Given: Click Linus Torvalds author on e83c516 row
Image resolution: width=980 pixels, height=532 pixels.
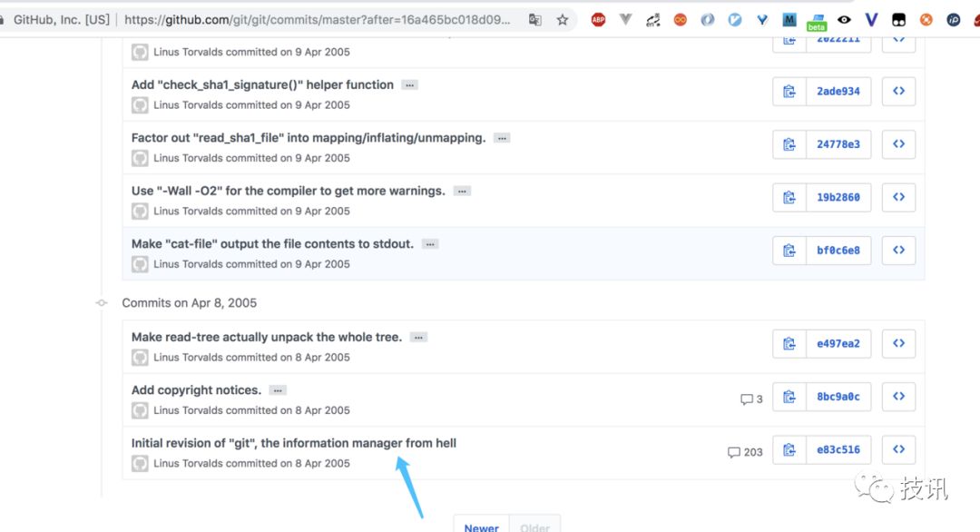Looking at the screenshot, I should 188,463.
